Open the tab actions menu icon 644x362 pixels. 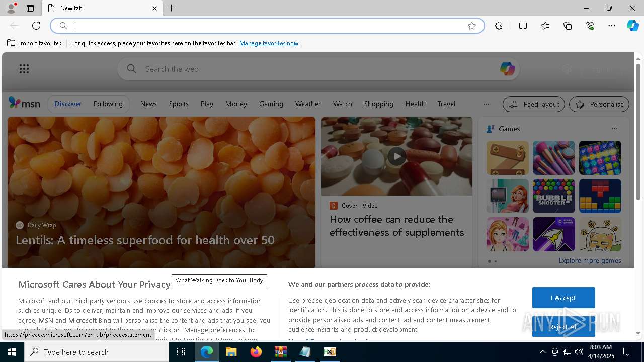(x=30, y=8)
